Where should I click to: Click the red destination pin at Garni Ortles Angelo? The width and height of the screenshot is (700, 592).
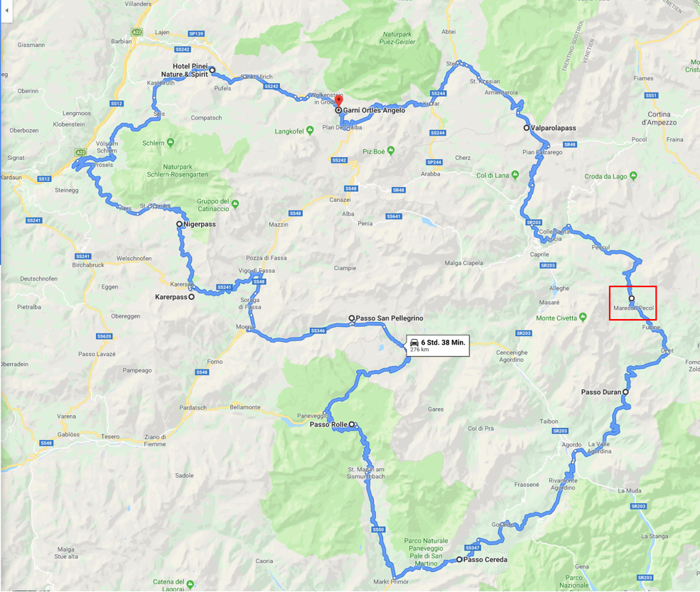[x=339, y=101]
